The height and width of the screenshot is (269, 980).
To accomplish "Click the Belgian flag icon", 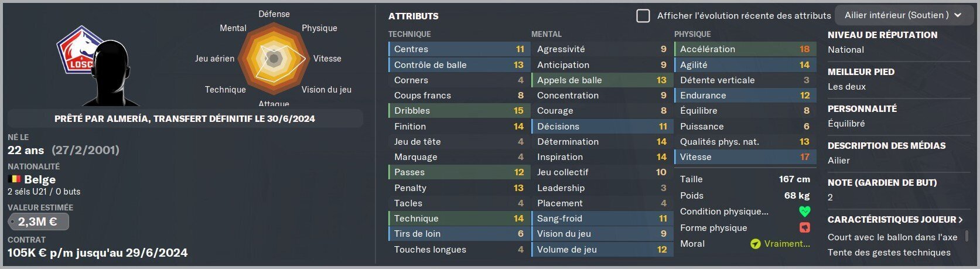I will 14,179.
